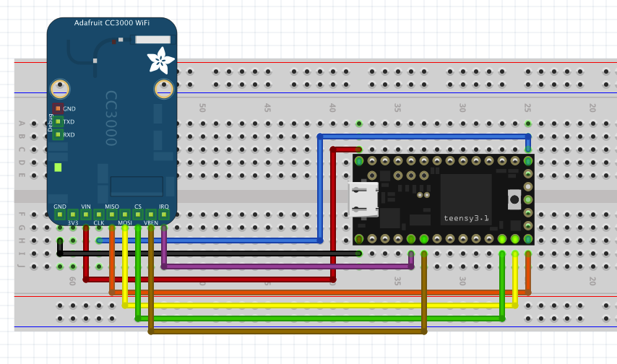The height and width of the screenshot is (364, 617).
Task: Click the CC3000 GND header pad
Action: click(60, 214)
